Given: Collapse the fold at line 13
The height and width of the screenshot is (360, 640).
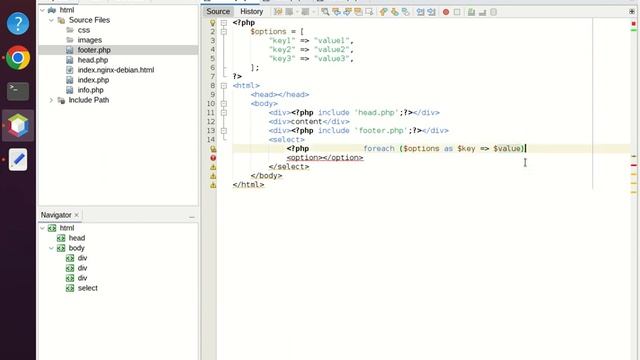Looking at the screenshot, I should tap(224, 131).
